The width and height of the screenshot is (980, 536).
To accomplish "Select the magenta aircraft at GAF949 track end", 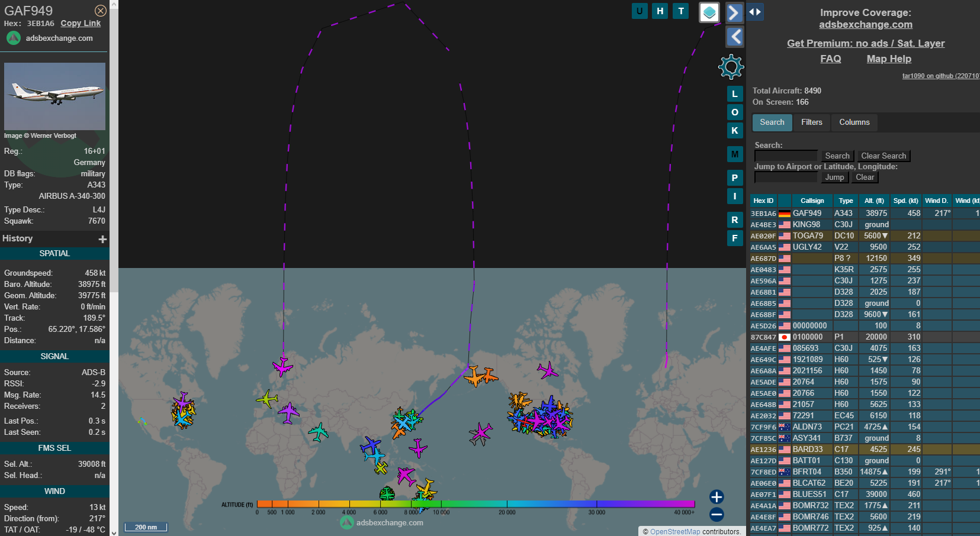I will (283, 366).
